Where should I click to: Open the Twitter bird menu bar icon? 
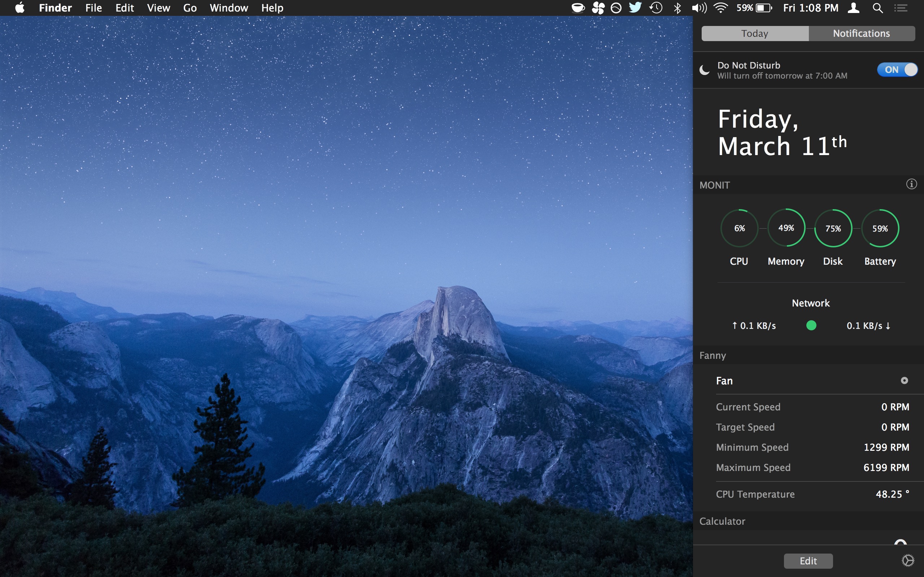pyautogui.click(x=635, y=8)
